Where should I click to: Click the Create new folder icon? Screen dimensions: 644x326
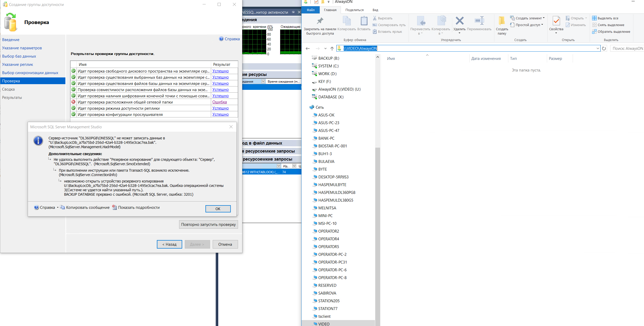(x=502, y=21)
